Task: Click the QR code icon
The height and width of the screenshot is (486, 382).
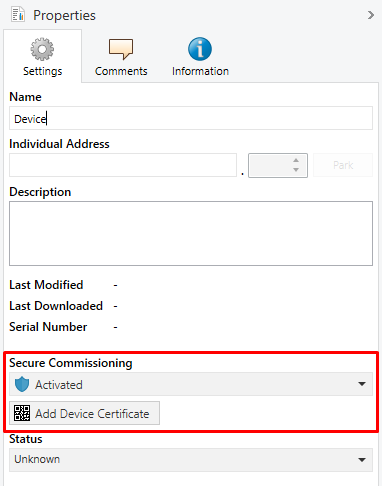Action: tap(22, 413)
